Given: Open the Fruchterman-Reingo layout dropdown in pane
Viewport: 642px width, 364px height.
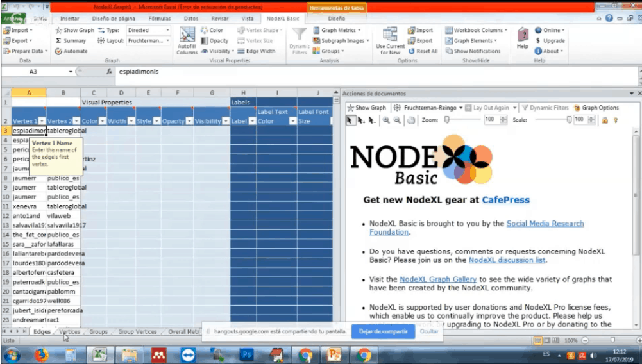Looking at the screenshot, I should 460,108.
